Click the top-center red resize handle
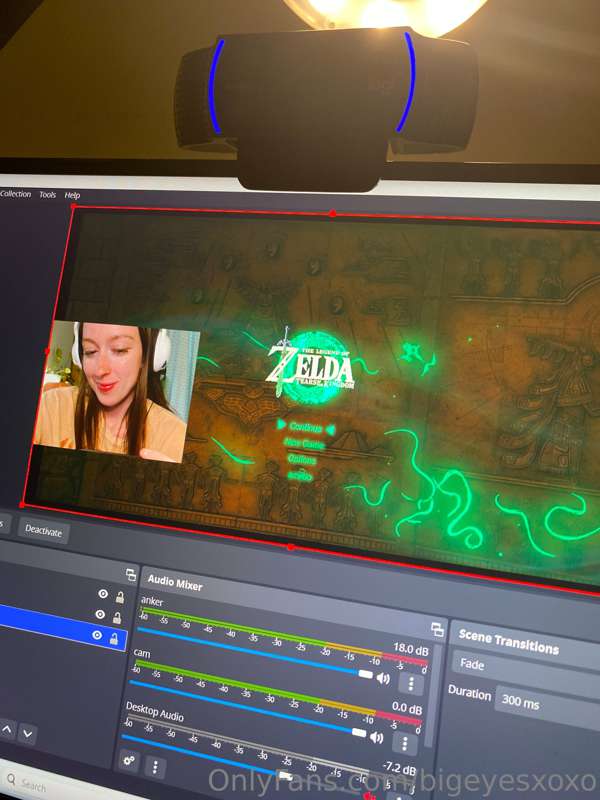This screenshot has width=600, height=800. (x=333, y=213)
